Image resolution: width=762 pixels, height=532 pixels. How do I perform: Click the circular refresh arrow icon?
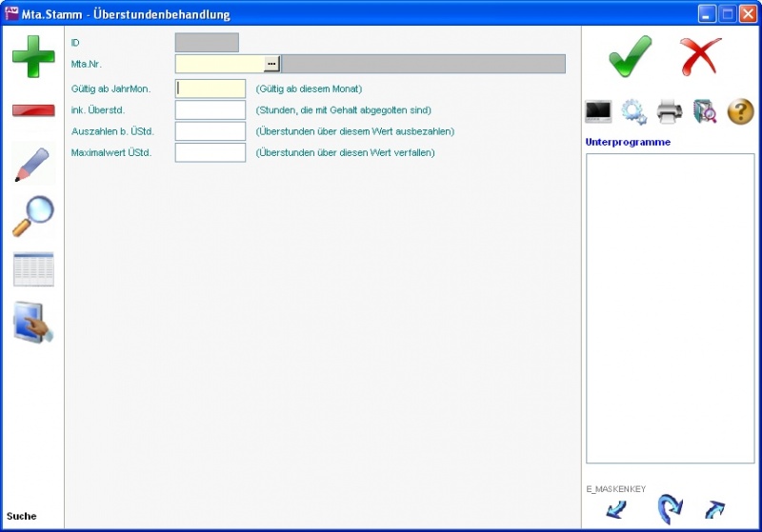[x=670, y=509]
